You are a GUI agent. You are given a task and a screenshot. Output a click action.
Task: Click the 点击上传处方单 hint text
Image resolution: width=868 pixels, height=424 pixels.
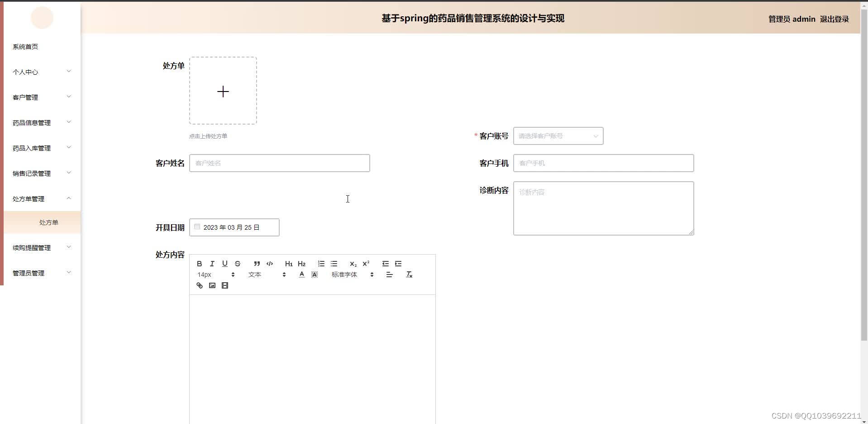(208, 136)
